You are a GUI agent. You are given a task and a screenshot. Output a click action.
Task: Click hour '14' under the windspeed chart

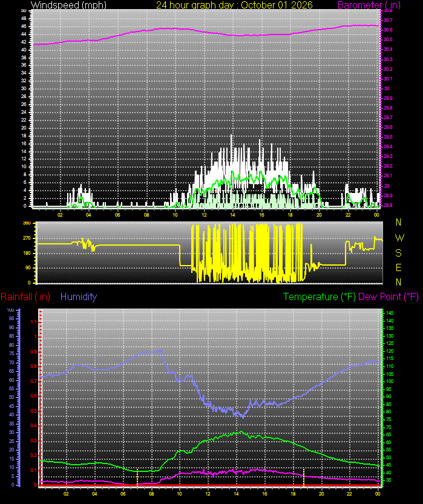point(233,215)
